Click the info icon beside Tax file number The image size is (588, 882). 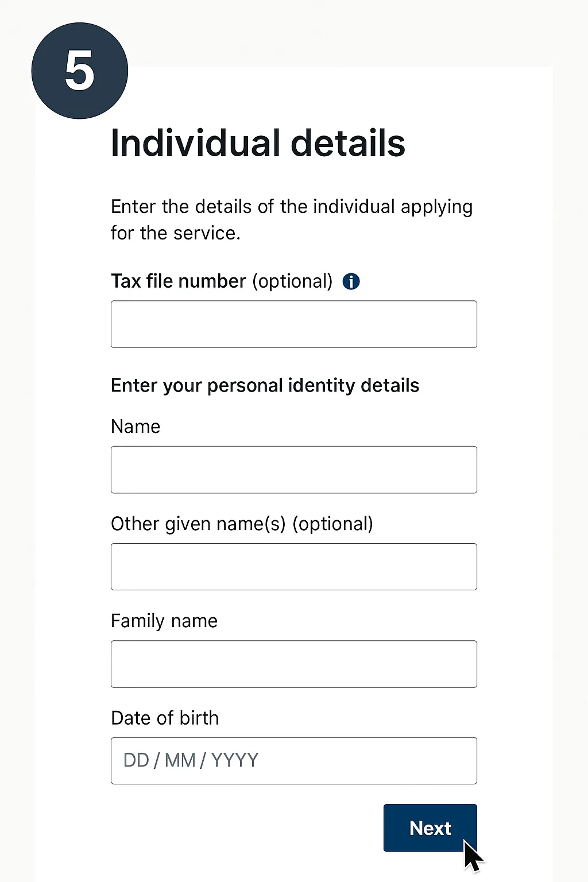pos(351,281)
